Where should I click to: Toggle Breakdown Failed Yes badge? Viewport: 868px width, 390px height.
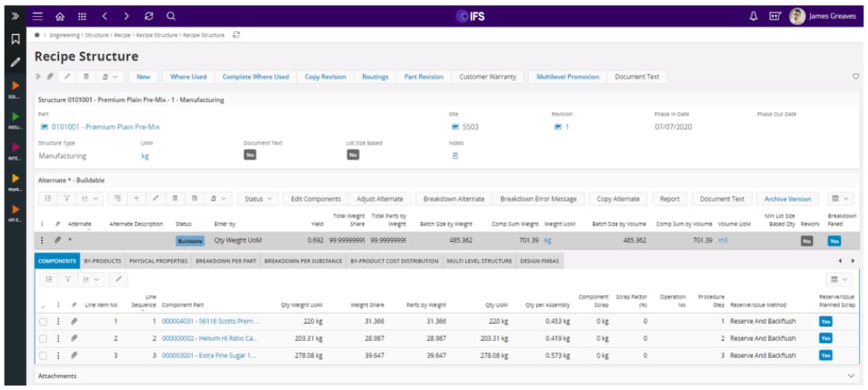coord(835,241)
